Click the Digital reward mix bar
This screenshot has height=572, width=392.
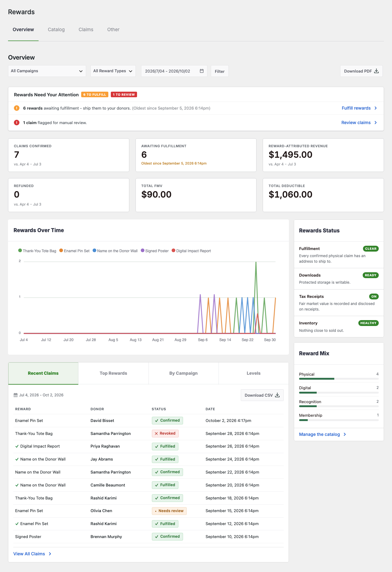[x=339, y=393]
